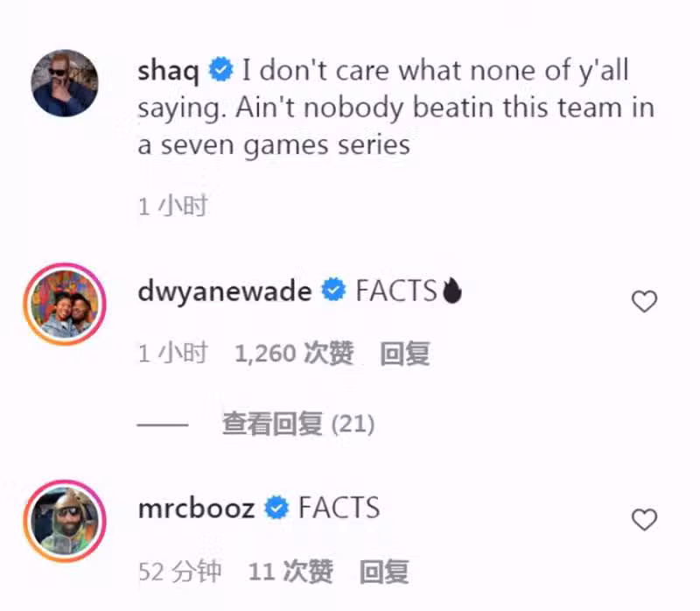Screen dimensions: 700x611
Task: Expand 查看回复 (21) replies
Action: pyautogui.click(x=298, y=424)
